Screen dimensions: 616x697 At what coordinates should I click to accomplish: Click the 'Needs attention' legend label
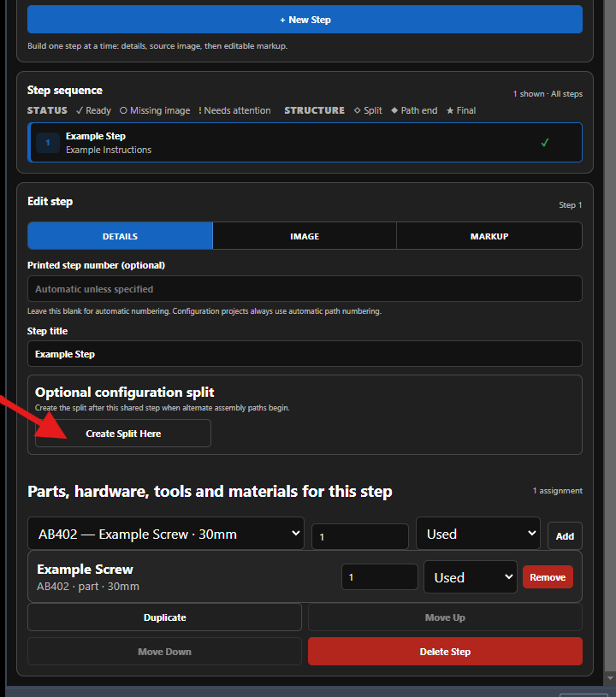[234, 110]
